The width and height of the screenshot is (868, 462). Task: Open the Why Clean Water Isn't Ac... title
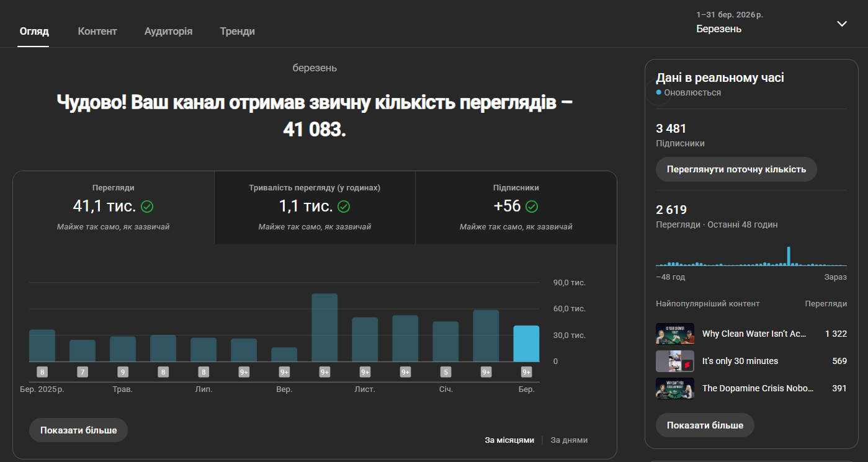[x=754, y=334]
